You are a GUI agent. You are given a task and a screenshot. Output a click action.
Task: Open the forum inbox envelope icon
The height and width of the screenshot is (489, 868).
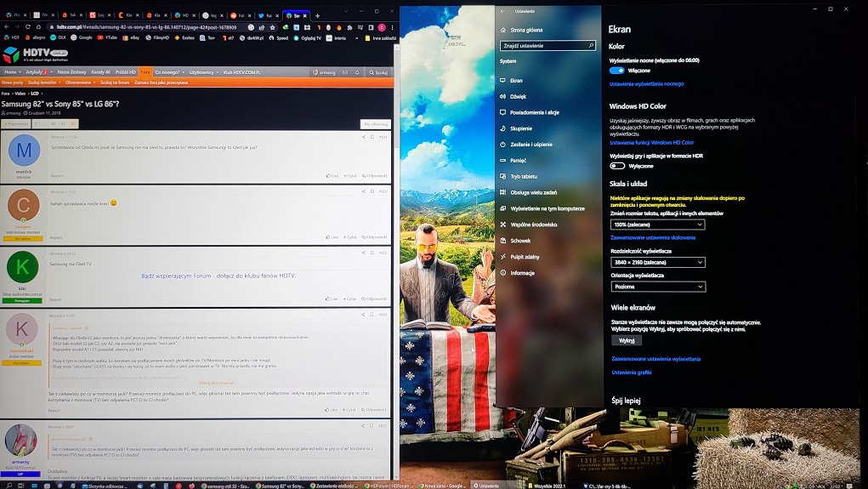[x=345, y=72]
